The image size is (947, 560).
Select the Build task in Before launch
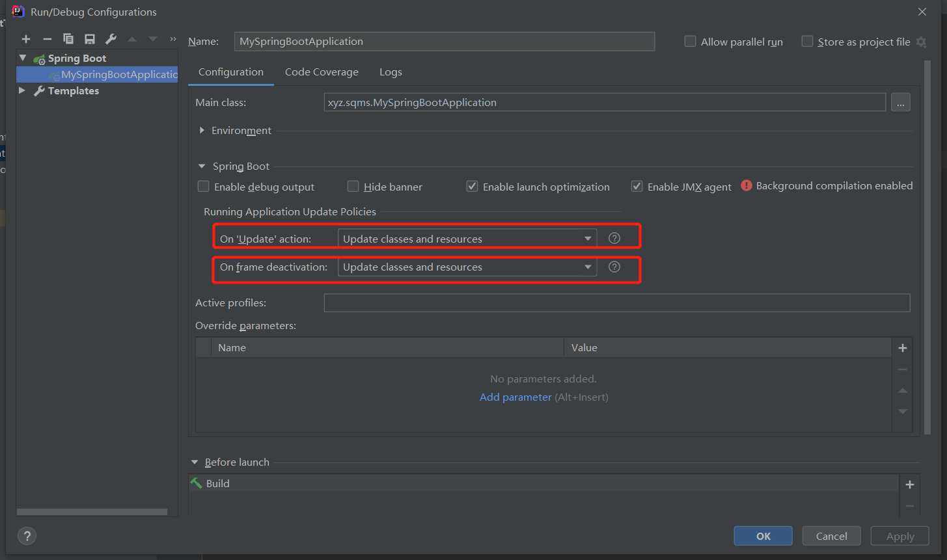[x=543, y=483]
